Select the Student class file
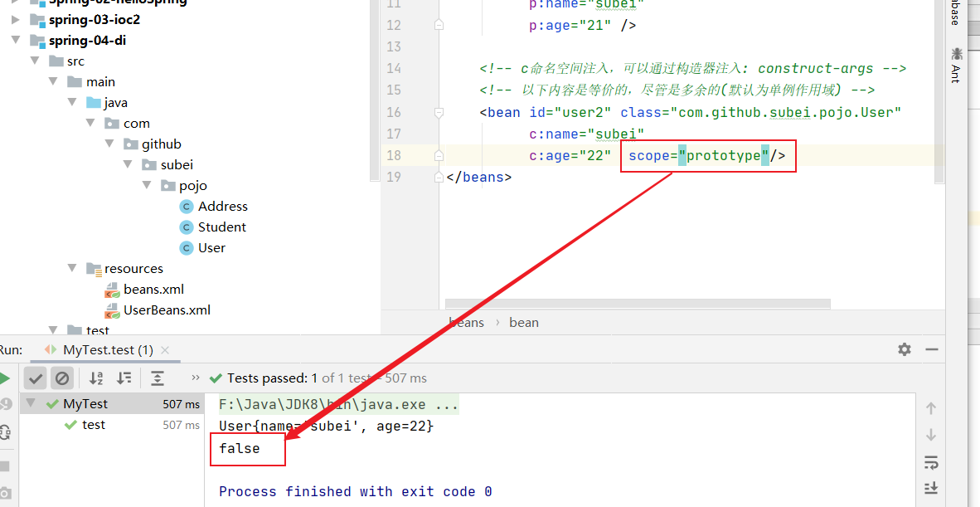This screenshot has height=507, width=980. click(221, 227)
